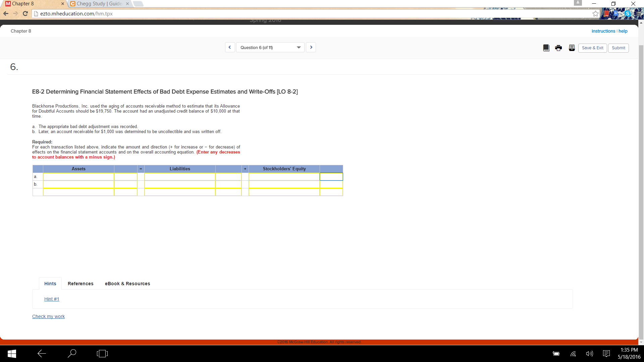Open Hint #1 link

[x=52, y=299]
